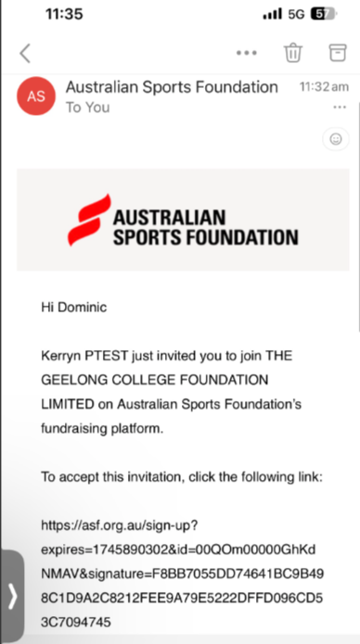The height and width of the screenshot is (644, 360).
Task: Open the three-dot more options menu in header
Action: [x=247, y=53]
